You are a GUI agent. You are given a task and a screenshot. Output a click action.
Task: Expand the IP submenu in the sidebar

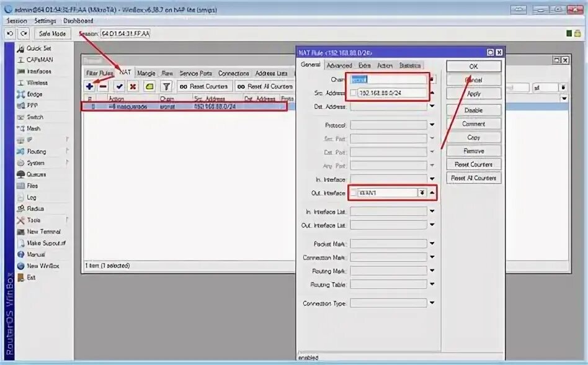pyautogui.click(x=43, y=140)
